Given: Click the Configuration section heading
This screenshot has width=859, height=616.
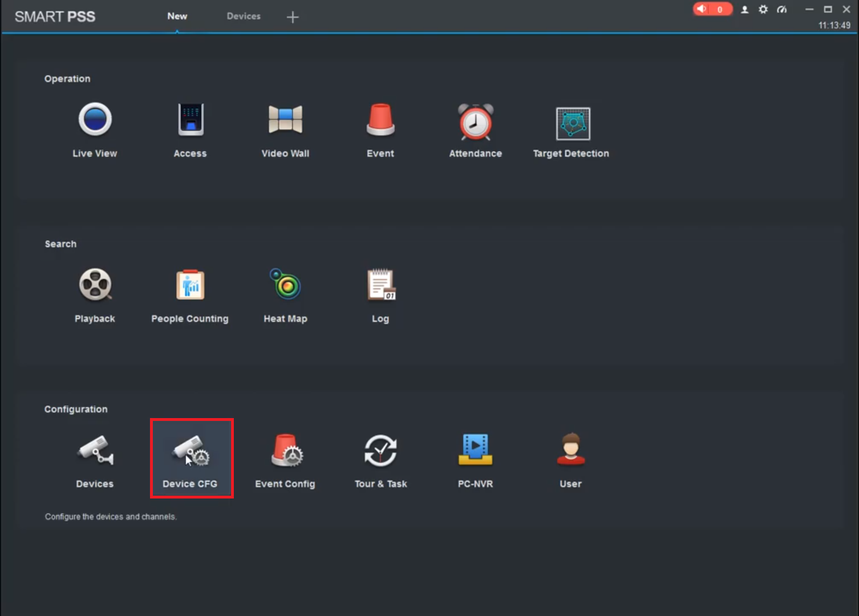Looking at the screenshot, I should (x=76, y=410).
